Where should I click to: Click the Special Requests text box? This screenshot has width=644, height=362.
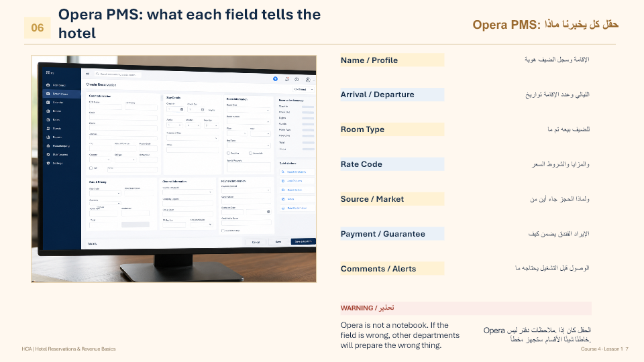248,167
